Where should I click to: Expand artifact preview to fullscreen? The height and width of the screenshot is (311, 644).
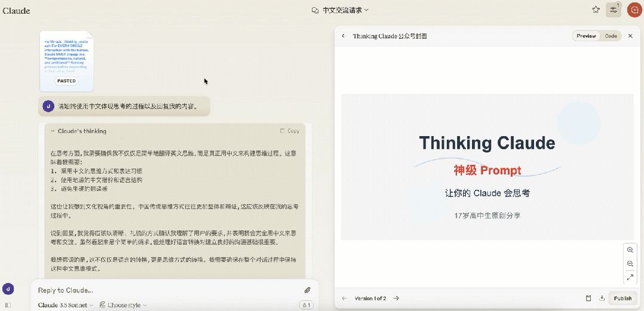(630, 278)
